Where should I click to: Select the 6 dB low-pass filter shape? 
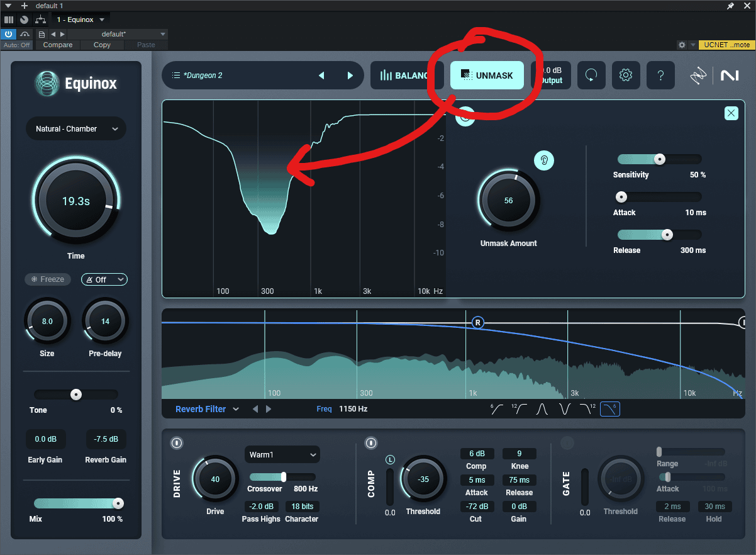[610, 409]
